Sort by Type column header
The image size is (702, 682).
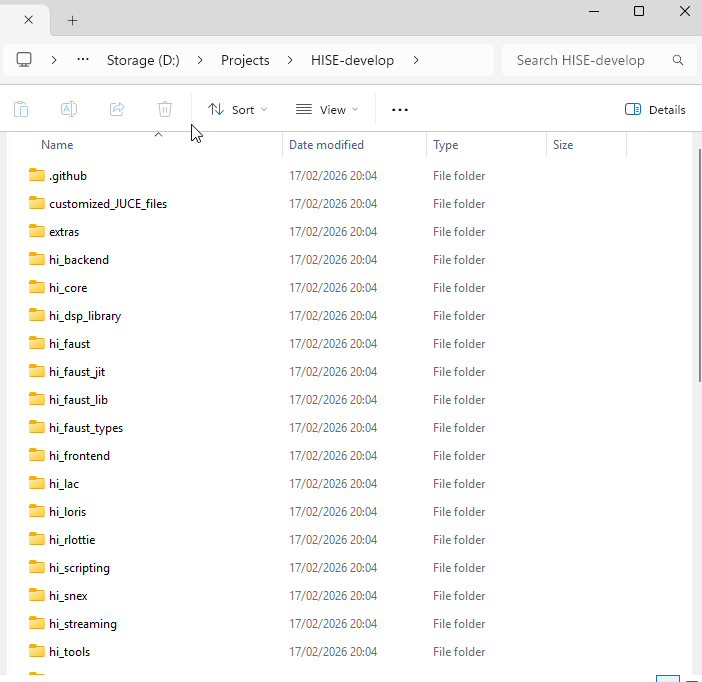coord(445,145)
